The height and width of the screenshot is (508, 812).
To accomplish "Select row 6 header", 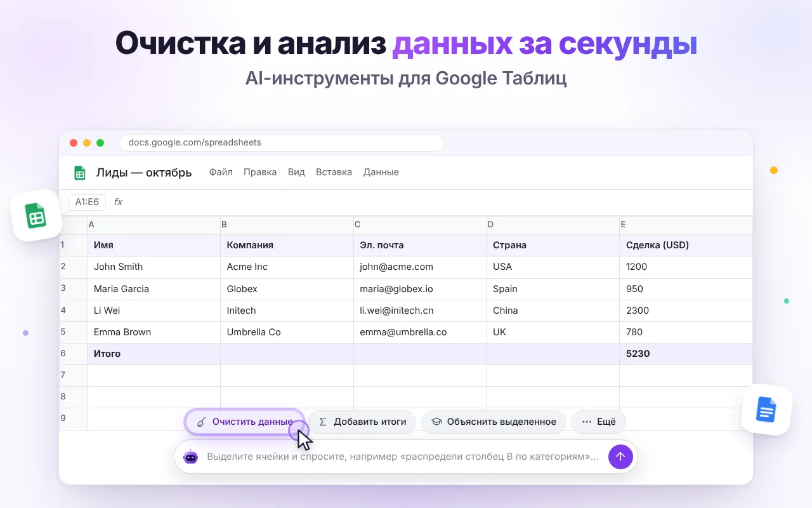I will tap(73, 354).
